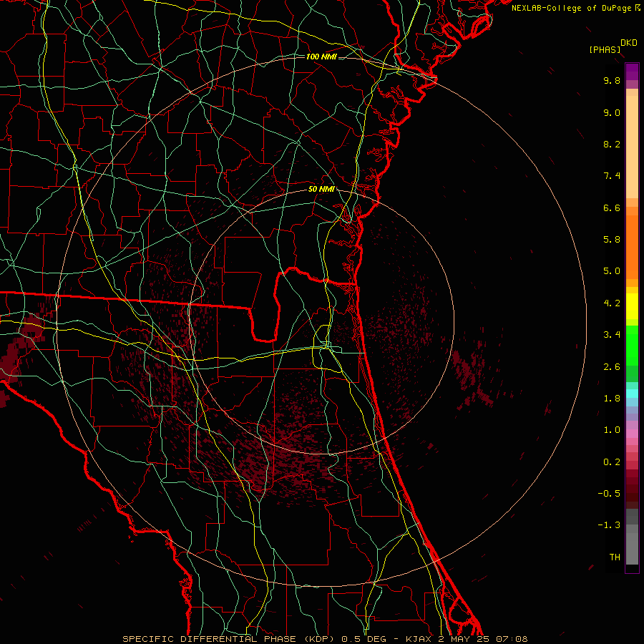Screen dimensions: 644x644
Task: Pick the yellow swatch beside 4.2
Action: [x=632, y=306]
